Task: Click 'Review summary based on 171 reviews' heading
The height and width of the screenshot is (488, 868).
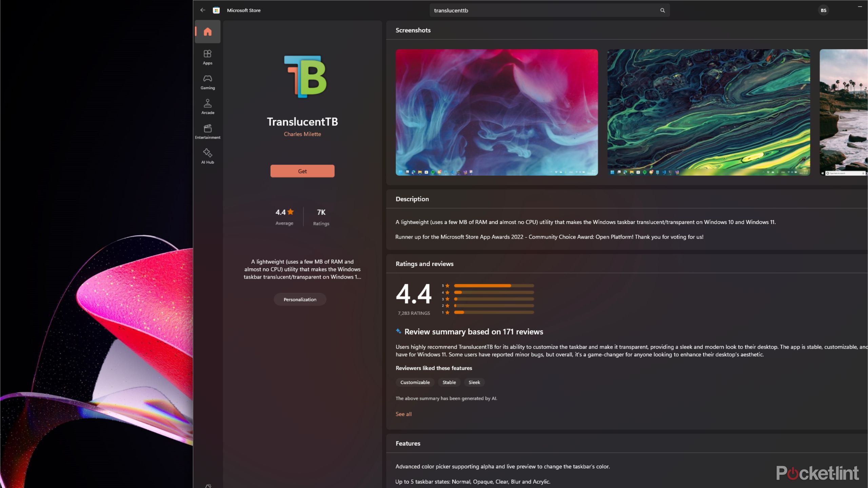Action: 474,332
